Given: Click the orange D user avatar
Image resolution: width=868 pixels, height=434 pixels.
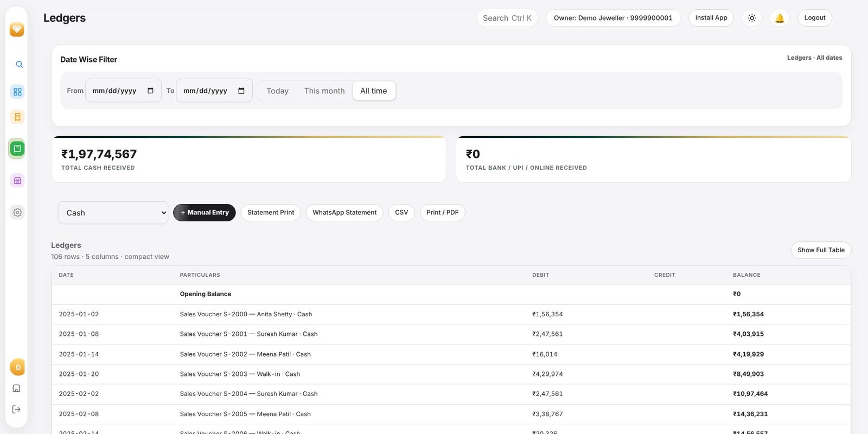Looking at the screenshot, I should tap(17, 367).
